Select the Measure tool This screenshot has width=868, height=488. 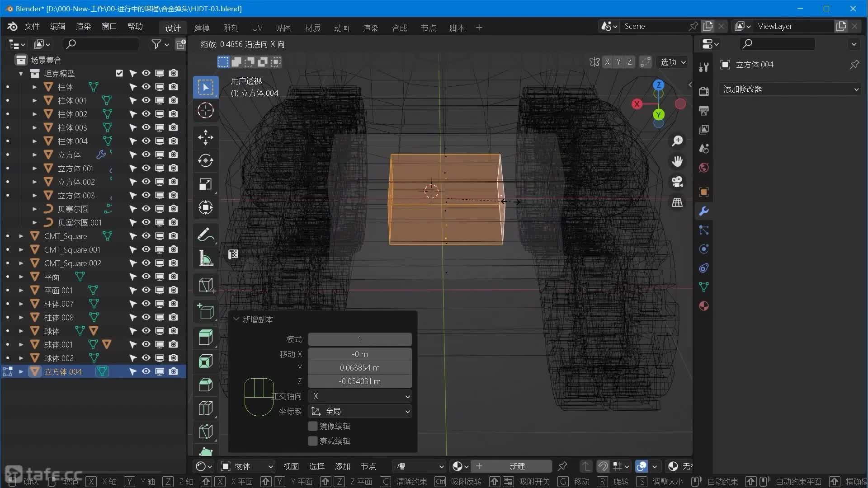click(206, 258)
